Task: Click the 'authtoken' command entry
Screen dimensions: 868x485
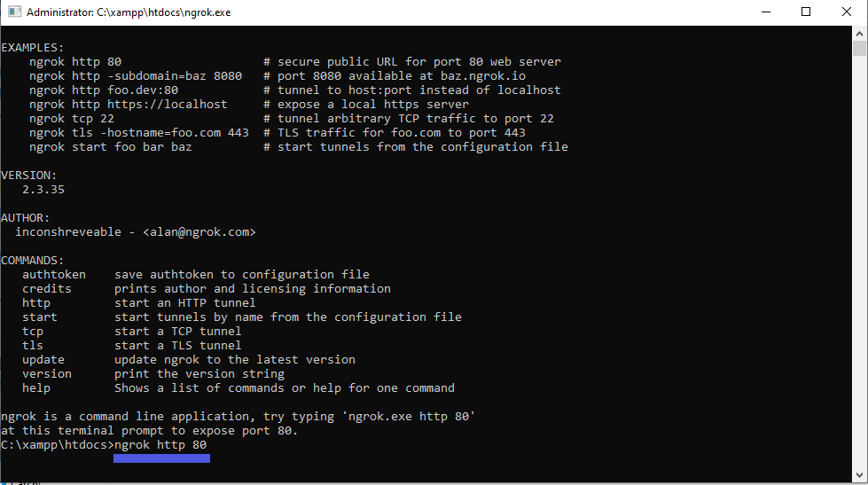Action: [54, 275]
